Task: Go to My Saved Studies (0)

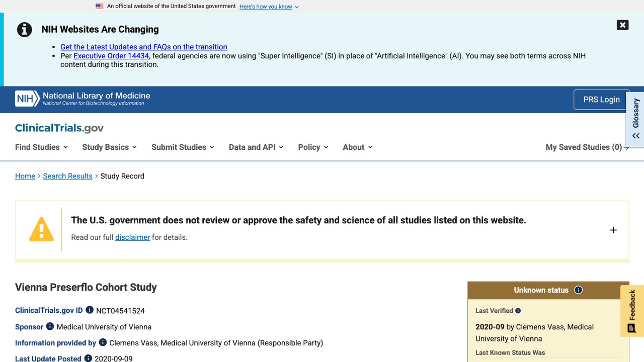Action: coord(587,147)
